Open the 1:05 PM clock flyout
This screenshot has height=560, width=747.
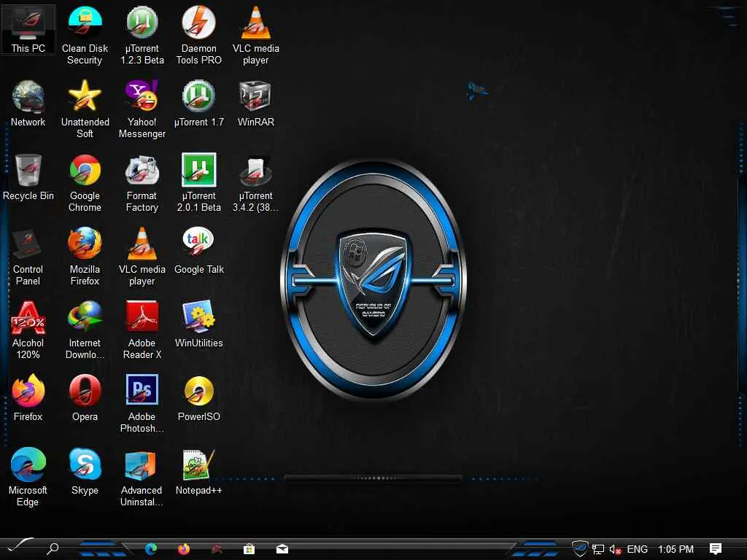[676, 549]
